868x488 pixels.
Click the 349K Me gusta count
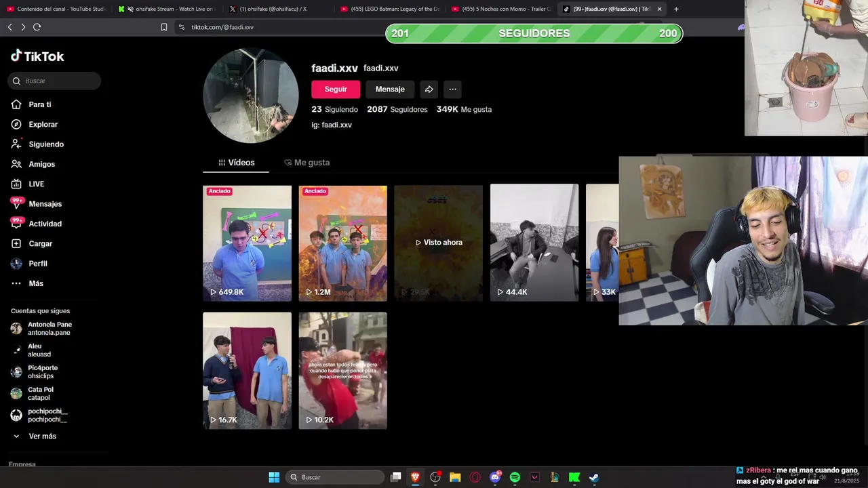pyautogui.click(x=464, y=109)
